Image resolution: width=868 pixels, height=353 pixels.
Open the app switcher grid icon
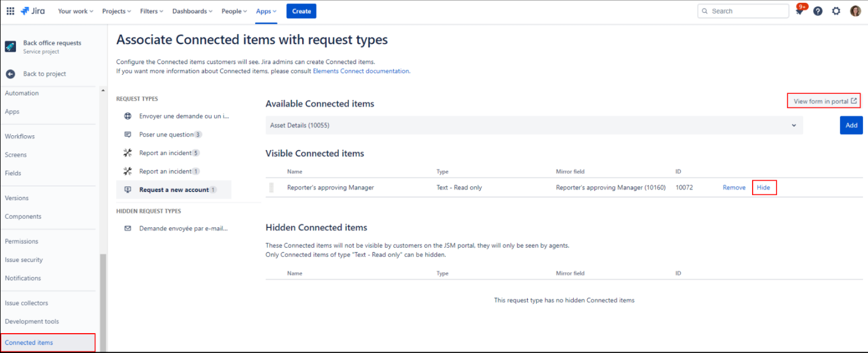click(x=10, y=11)
